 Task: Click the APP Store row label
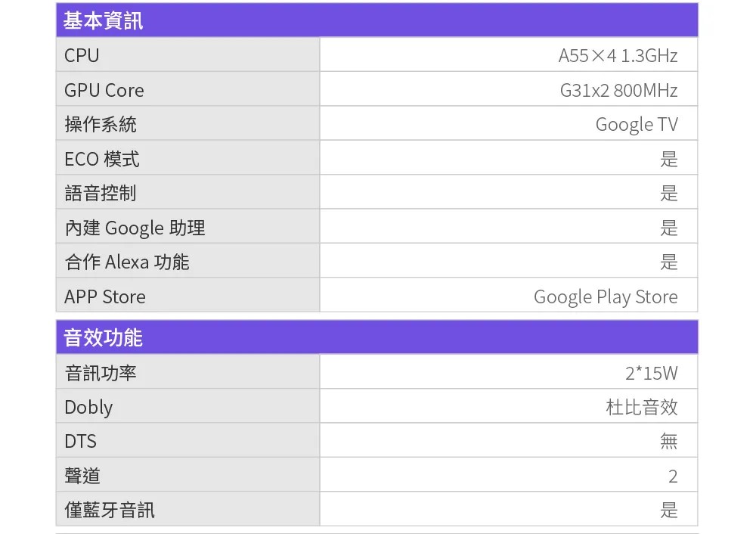pos(105,296)
